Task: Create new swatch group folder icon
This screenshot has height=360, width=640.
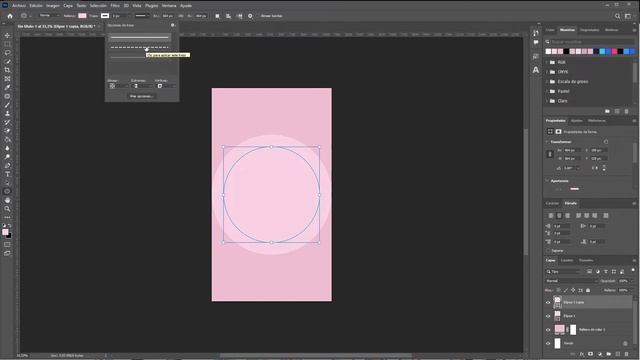Action: 607,111
